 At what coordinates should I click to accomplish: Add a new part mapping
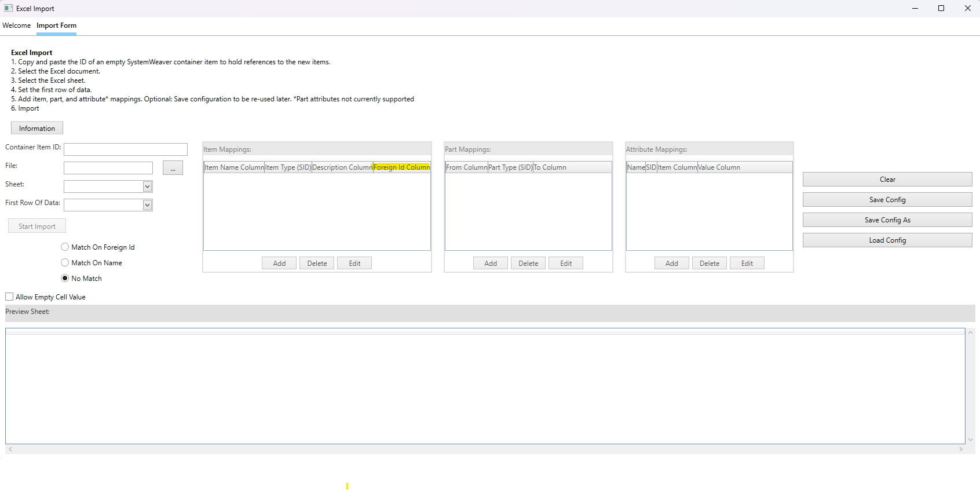[x=491, y=263]
